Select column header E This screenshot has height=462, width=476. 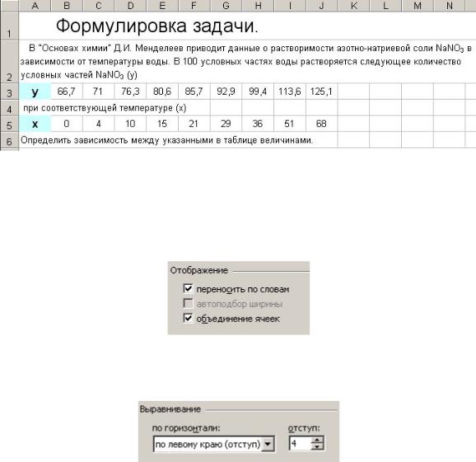click(162, 6)
